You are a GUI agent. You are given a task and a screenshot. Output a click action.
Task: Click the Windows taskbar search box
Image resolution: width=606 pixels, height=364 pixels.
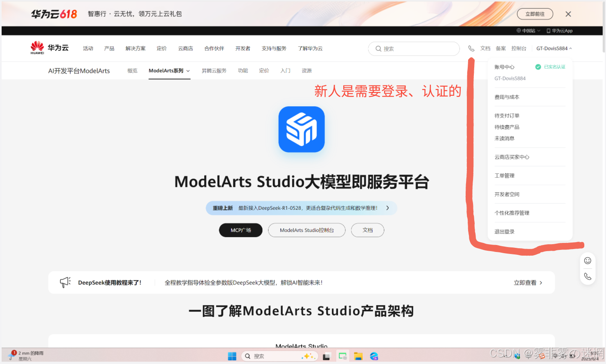pos(280,356)
